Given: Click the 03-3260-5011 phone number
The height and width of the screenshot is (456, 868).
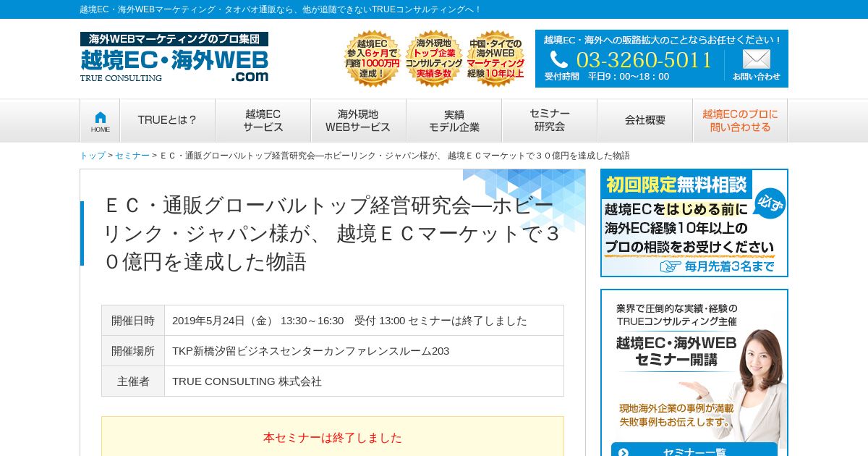Looking at the screenshot, I should (644, 59).
